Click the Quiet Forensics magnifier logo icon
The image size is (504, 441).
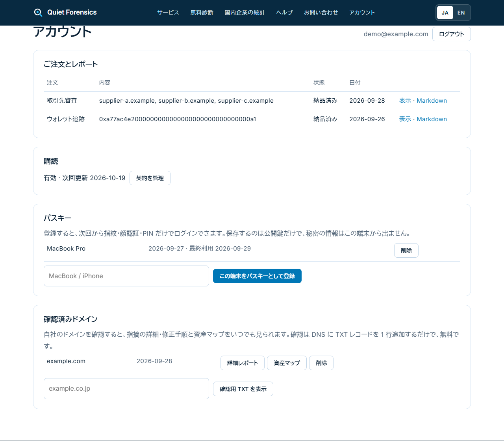[38, 13]
